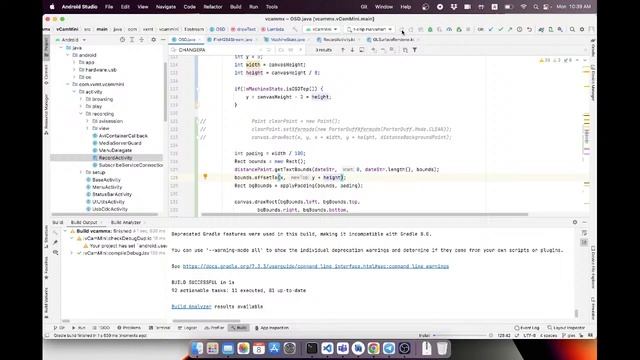
Task: Click the build output horizontal scrollbar
Action: point(207,321)
